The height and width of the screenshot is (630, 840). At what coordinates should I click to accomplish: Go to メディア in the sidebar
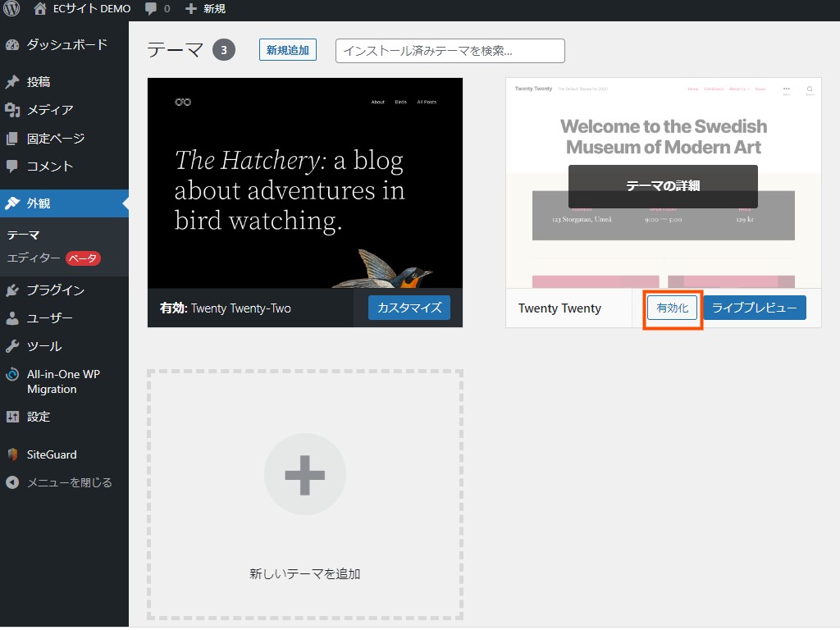tap(50, 110)
